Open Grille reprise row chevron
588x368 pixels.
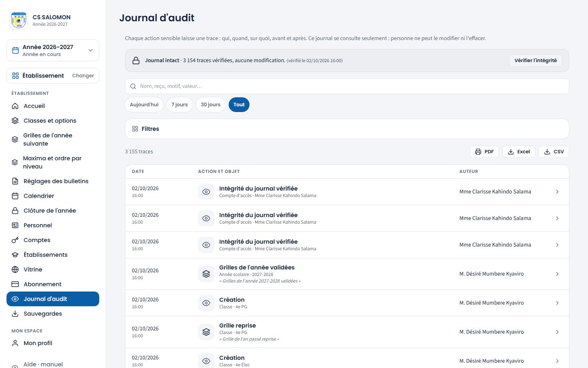click(557, 332)
